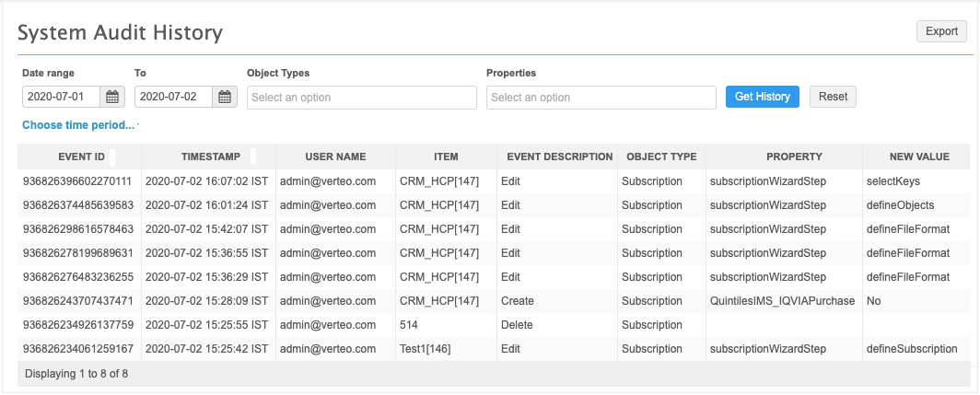
Task: Open the To date calendar picker icon
Action: [x=226, y=97]
